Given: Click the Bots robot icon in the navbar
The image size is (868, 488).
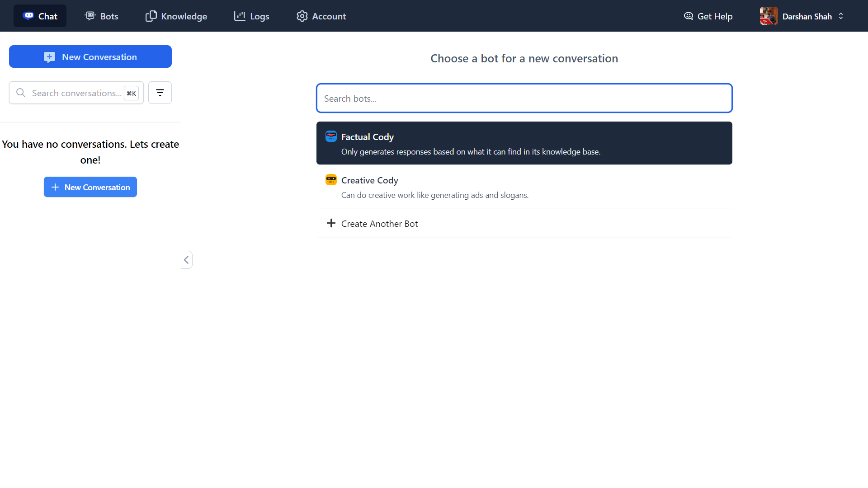Looking at the screenshot, I should point(90,16).
